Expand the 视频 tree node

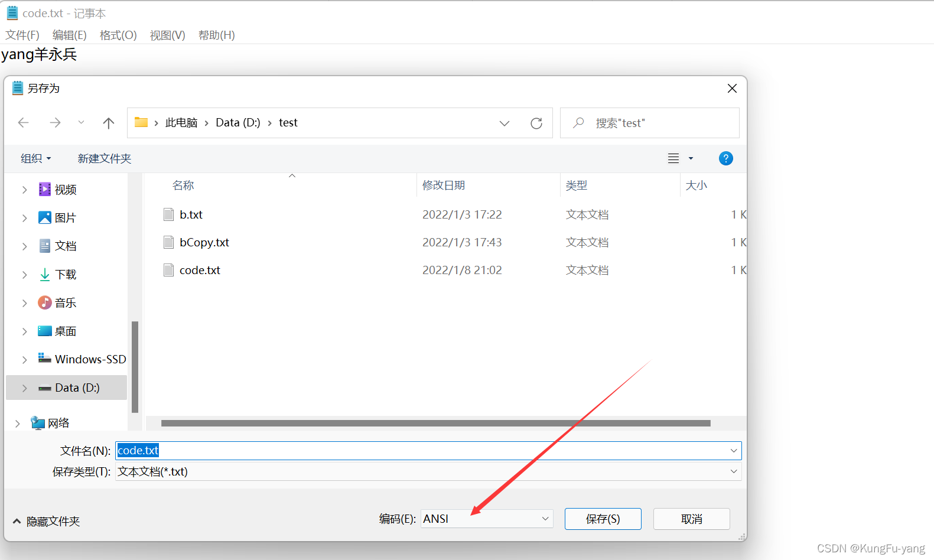pyautogui.click(x=24, y=190)
